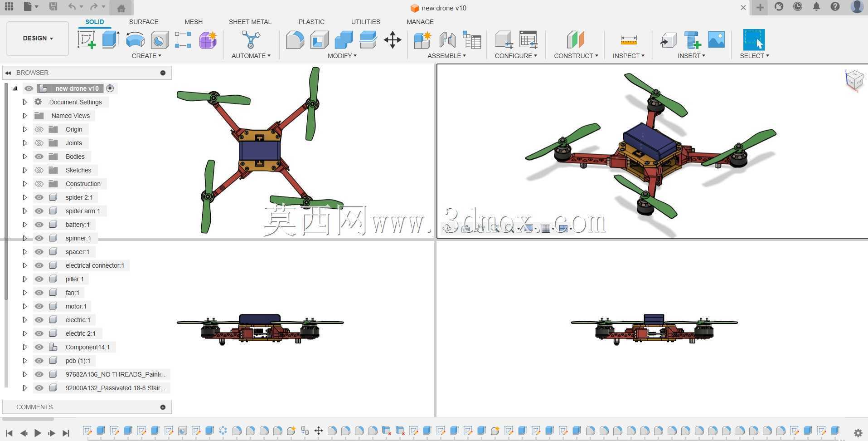This screenshot has width=868, height=441.
Task: Toggle visibility of the Origin folder
Action: (39, 129)
